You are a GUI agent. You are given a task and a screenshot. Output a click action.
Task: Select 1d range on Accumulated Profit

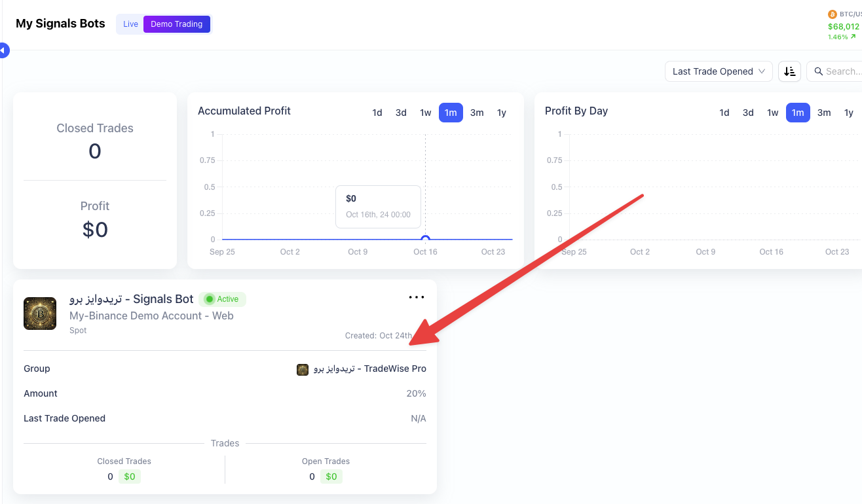point(377,113)
